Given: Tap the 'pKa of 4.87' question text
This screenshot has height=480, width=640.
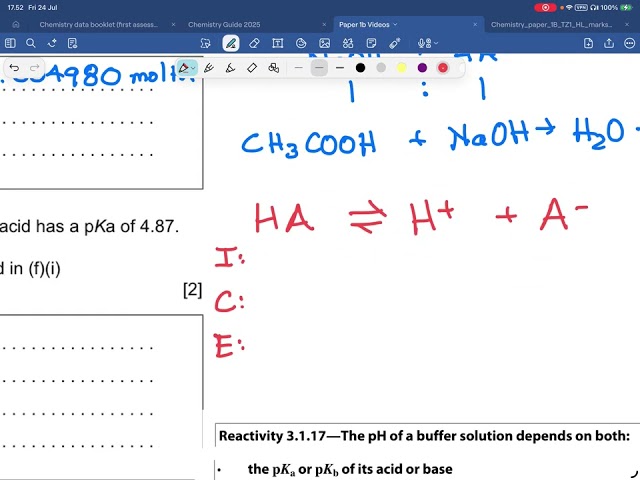Looking at the screenshot, I should point(131,226).
